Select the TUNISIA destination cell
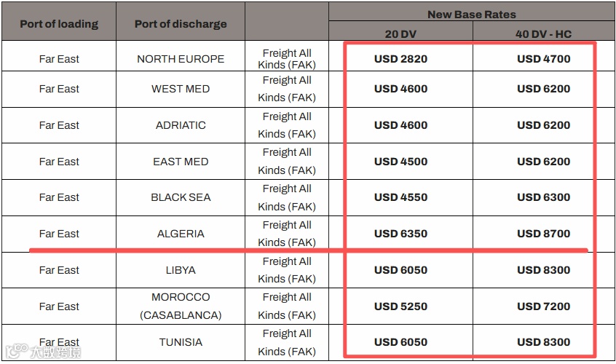 point(181,342)
